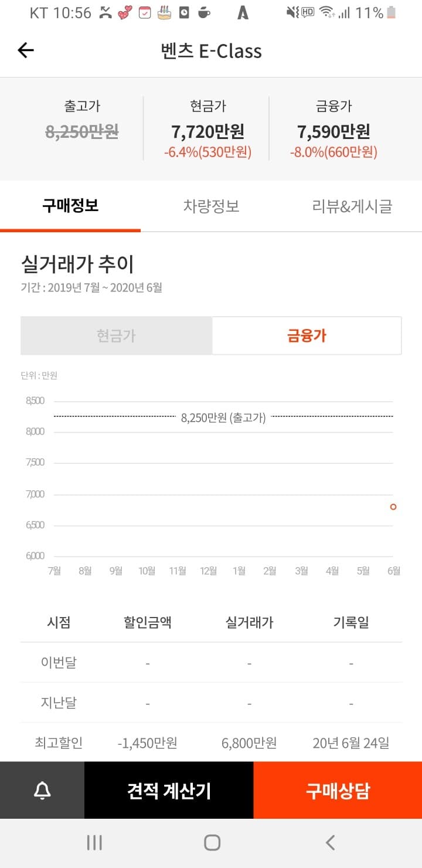Open notifications with the bell icon

coord(41,789)
